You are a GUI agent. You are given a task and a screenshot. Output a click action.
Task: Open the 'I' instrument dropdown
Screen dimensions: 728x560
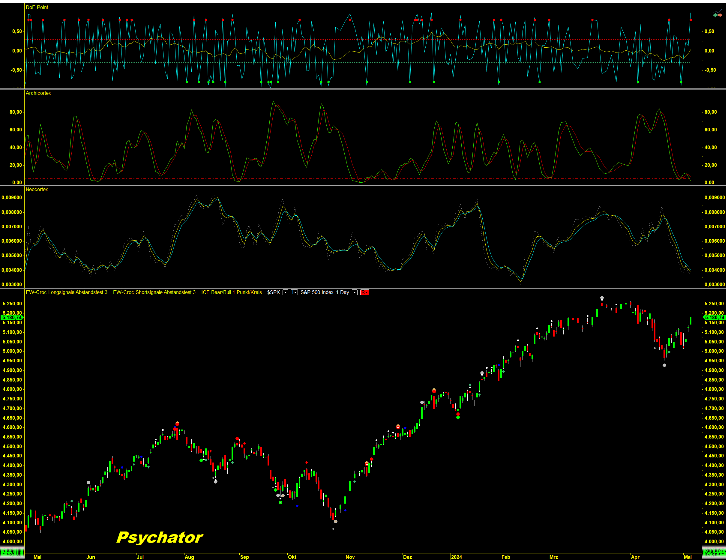pyautogui.click(x=294, y=292)
